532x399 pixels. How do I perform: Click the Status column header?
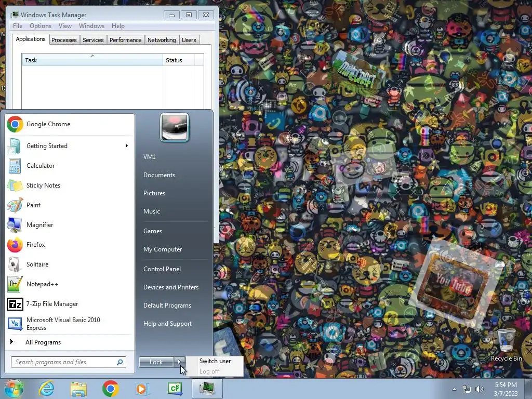coord(178,60)
